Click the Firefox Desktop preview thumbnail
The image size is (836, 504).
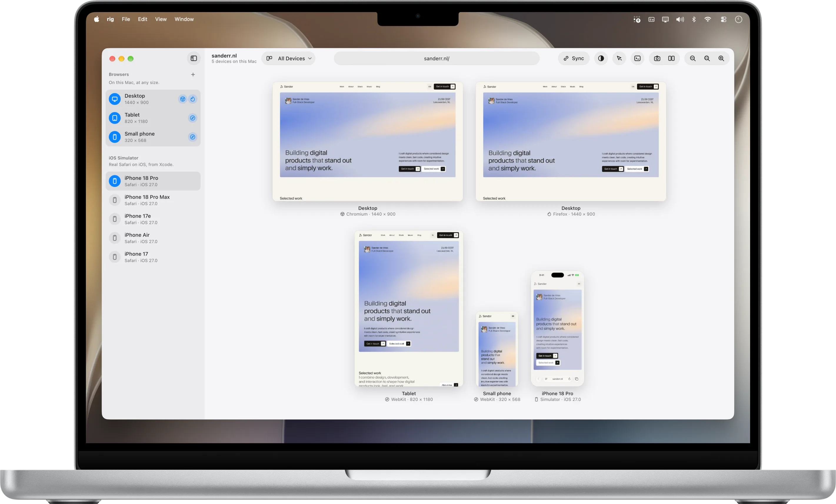(x=571, y=141)
